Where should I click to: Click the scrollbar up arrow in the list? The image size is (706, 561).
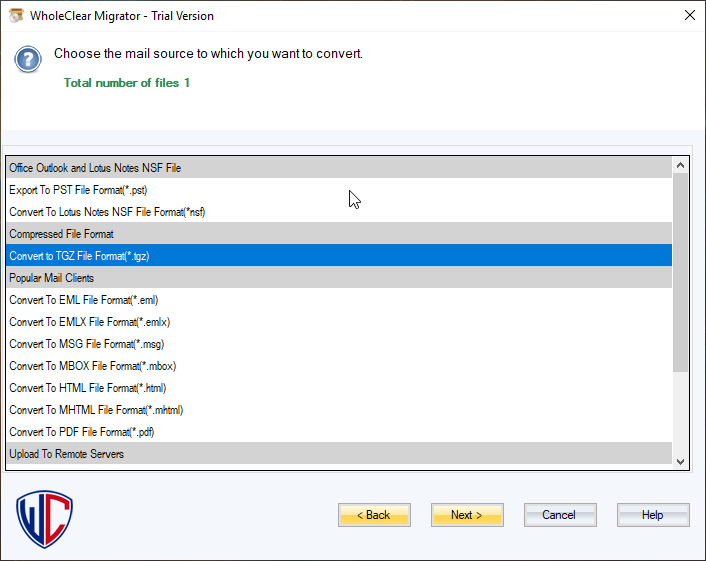pyautogui.click(x=680, y=165)
